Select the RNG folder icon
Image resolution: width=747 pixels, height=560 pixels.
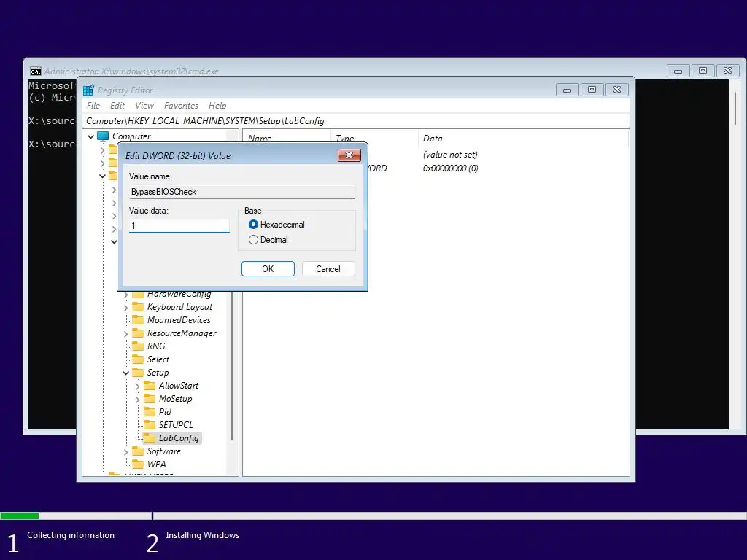pyautogui.click(x=138, y=346)
